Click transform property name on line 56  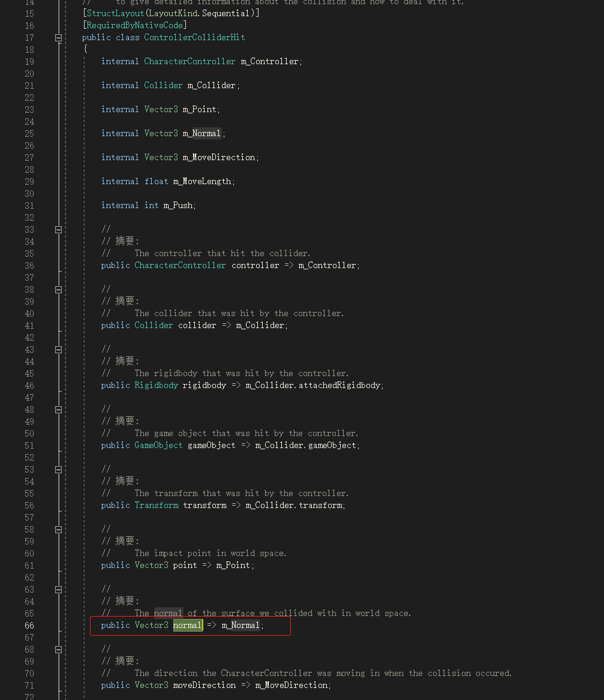pos(205,506)
